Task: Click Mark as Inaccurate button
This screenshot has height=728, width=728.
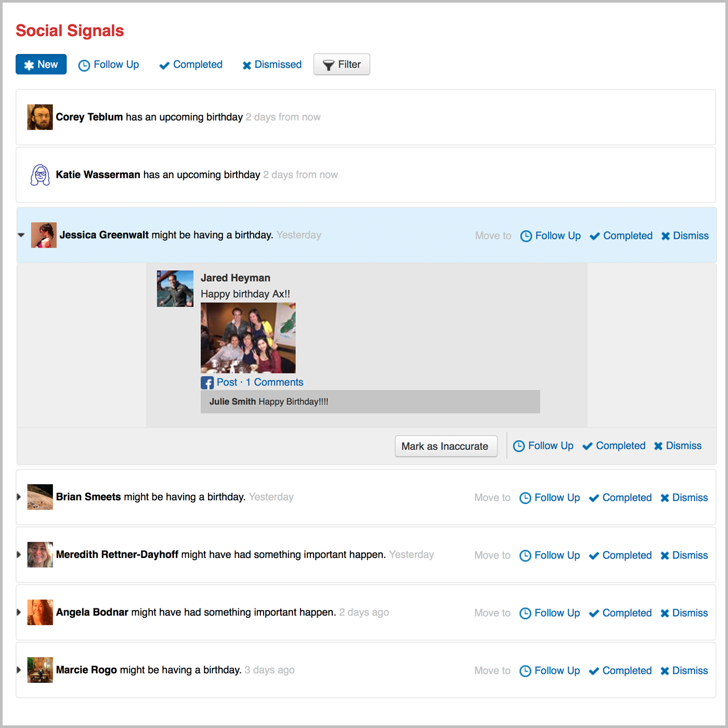Action: click(x=446, y=446)
